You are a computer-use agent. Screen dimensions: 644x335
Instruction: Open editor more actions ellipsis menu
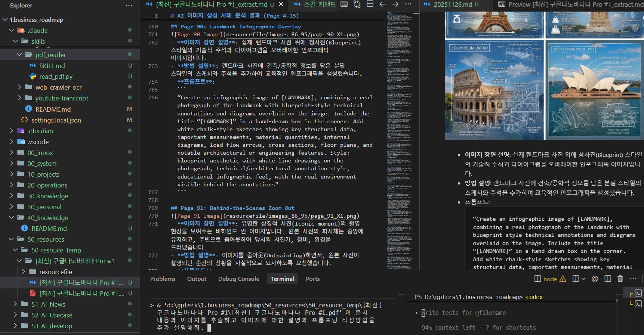(x=408, y=4)
